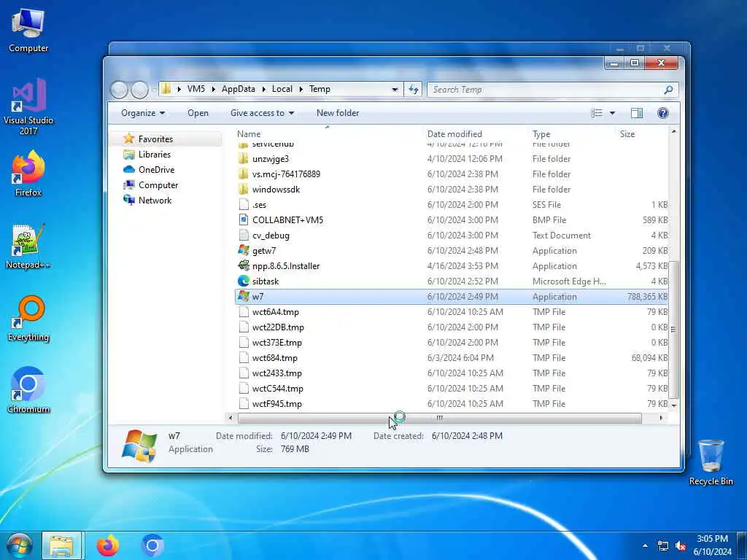Screen dimensions: 747x560
Task: Select the Recycle Bin on desktop
Action: click(711, 463)
